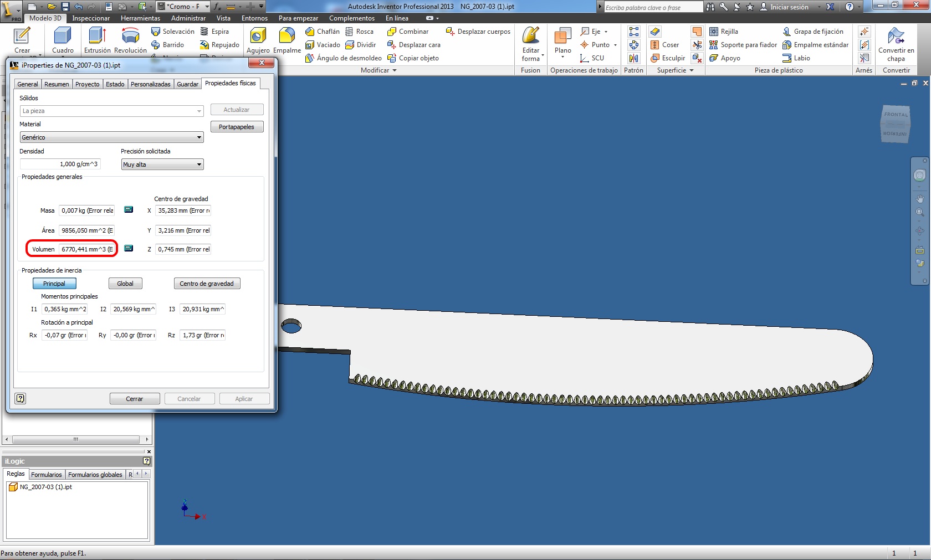Click the Undo arrow in quick access
931x560 pixels.
click(x=79, y=7)
